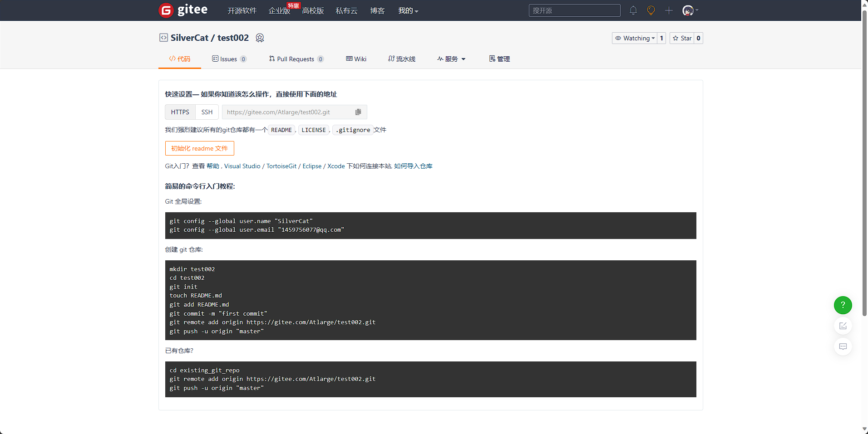The height and width of the screenshot is (434, 868).
Task: Expand the 服务 dropdown menu
Action: [451, 59]
